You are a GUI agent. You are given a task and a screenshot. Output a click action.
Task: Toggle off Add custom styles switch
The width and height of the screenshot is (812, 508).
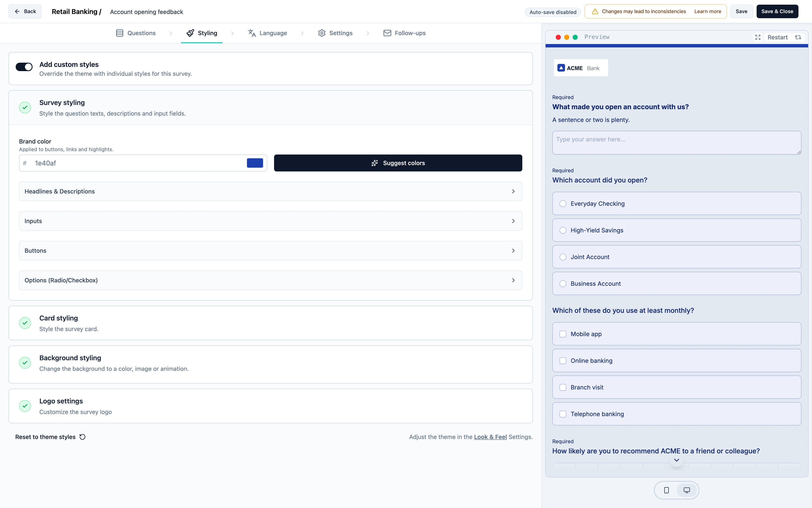point(24,67)
